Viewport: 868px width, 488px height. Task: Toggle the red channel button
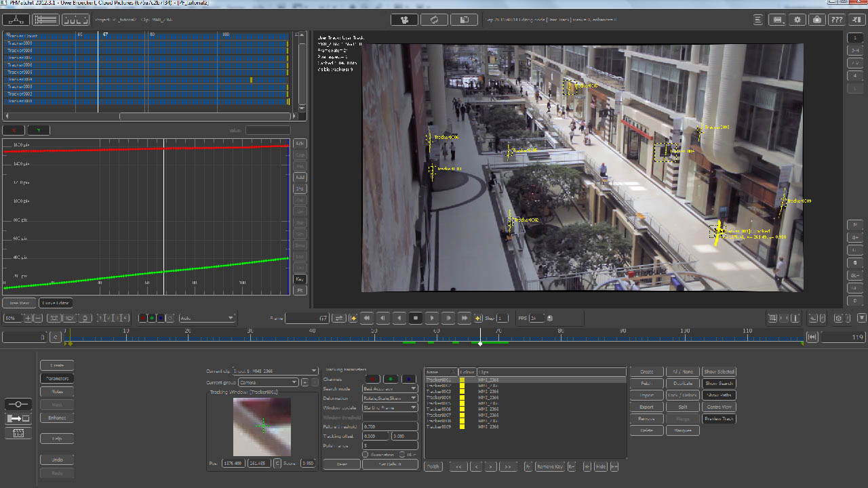click(372, 379)
